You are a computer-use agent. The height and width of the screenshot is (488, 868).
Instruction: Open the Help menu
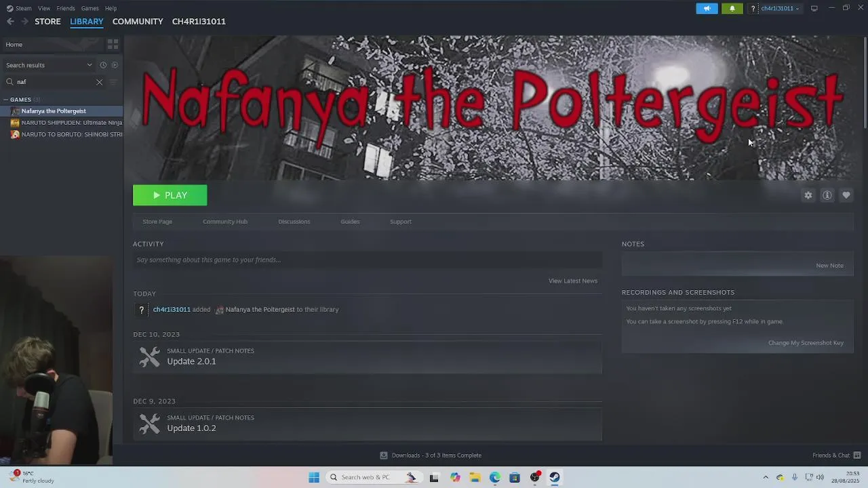pyautogui.click(x=111, y=8)
